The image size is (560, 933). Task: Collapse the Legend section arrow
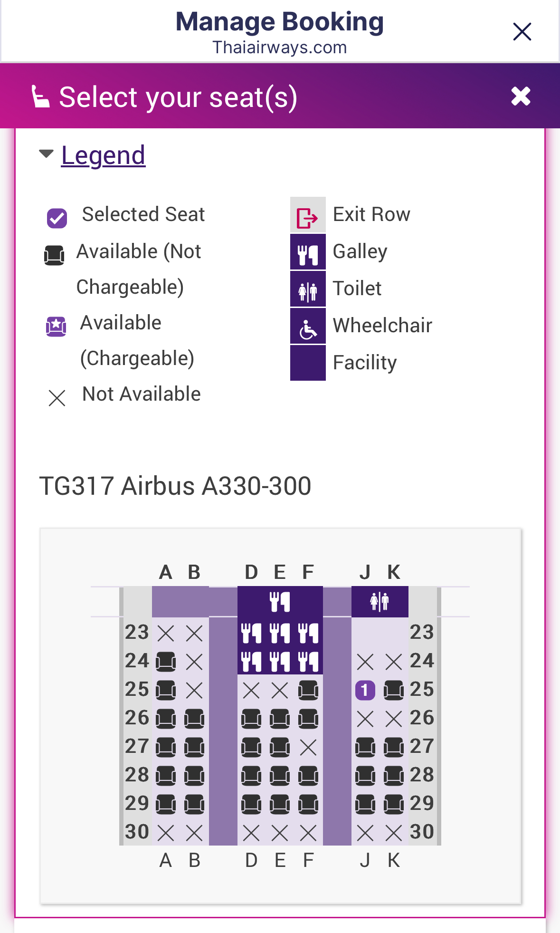point(46,154)
